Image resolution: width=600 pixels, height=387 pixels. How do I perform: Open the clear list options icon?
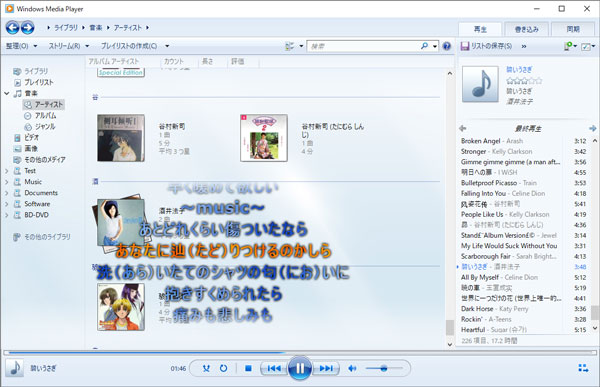coord(569,46)
